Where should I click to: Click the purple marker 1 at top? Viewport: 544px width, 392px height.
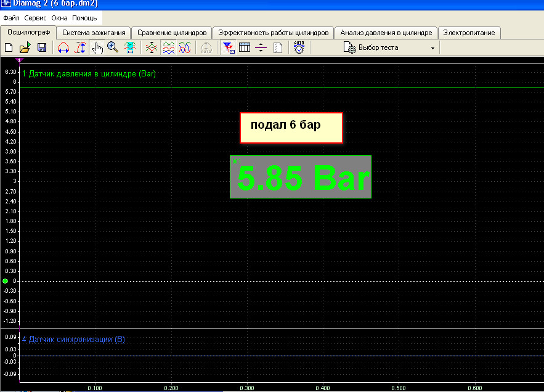pyautogui.click(x=20, y=60)
